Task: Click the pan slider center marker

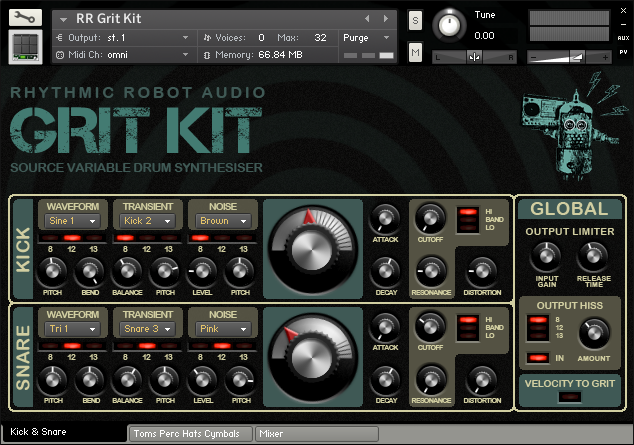Action: tap(474, 57)
